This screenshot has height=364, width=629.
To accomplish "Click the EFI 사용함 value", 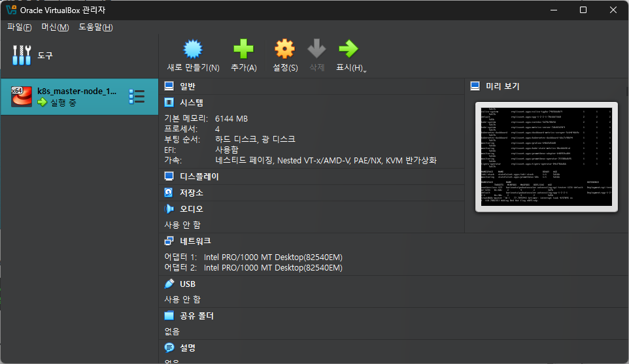I will [227, 150].
